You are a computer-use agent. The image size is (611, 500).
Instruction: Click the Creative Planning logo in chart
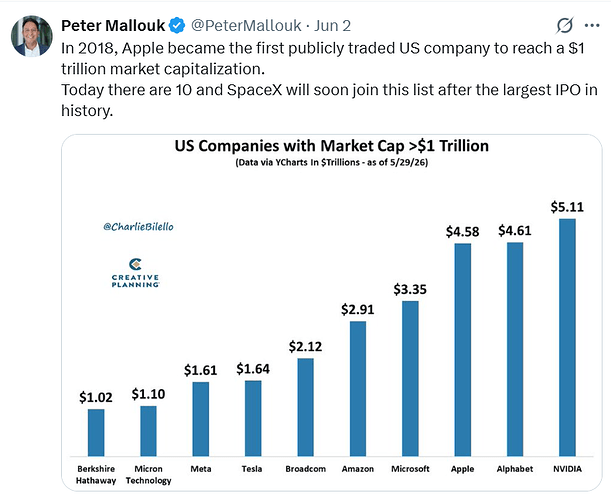135,273
